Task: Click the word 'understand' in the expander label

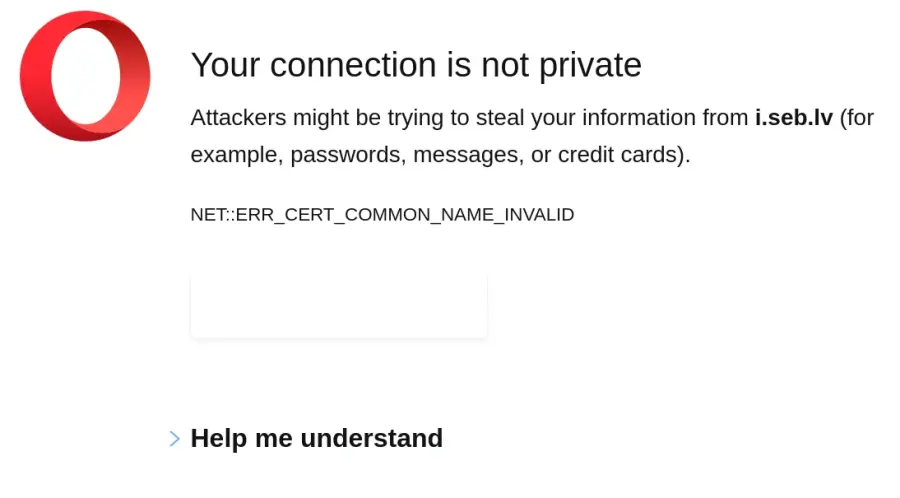Action: coord(371,438)
